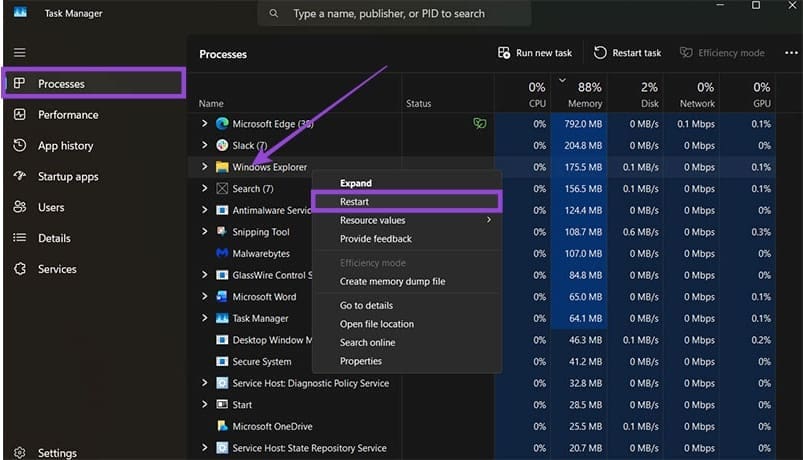This screenshot has height=460, width=803.
Task: Expand the Microsoft Word process group
Action: point(204,296)
